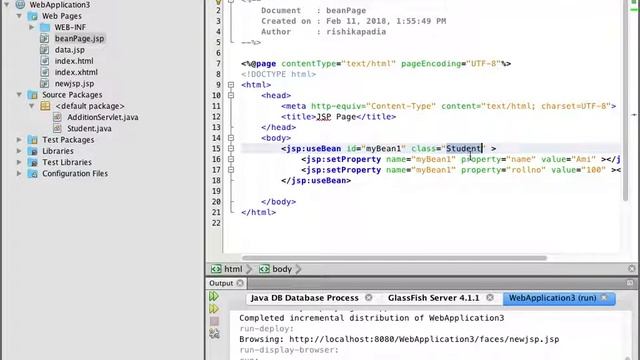Select the WebApplication3 project globe icon

(20, 5)
